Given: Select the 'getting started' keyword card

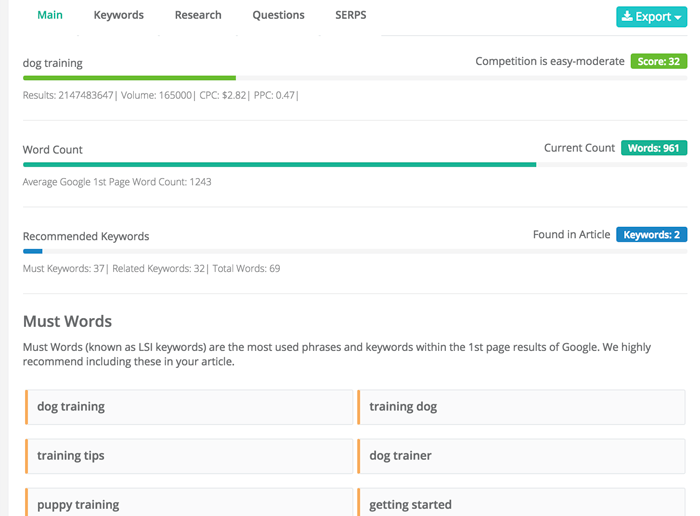Looking at the screenshot, I should coord(521,503).
